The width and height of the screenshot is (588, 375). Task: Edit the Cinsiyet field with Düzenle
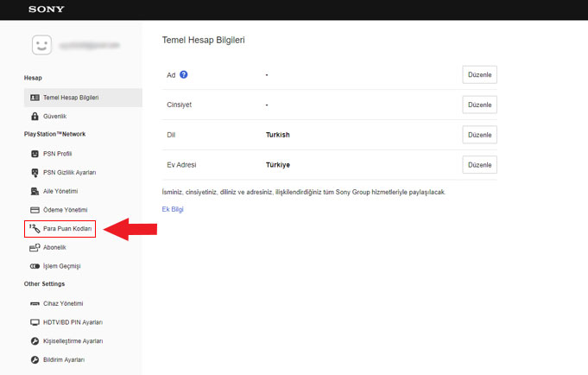point(479,105)
